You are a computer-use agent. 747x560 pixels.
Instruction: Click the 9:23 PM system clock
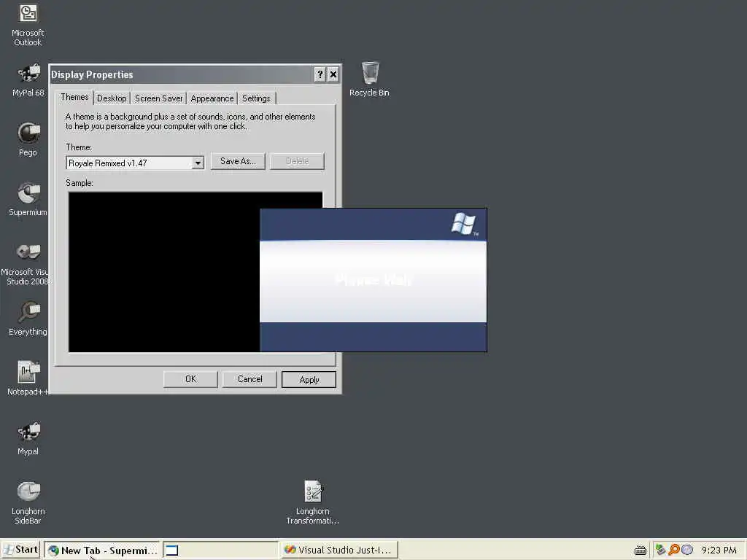point(719,551)
